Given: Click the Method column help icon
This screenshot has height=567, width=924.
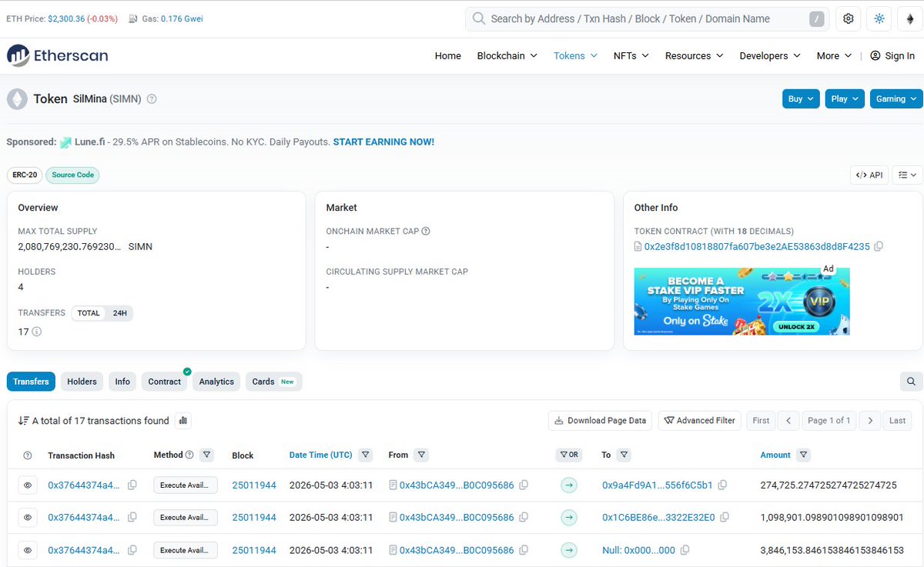Looking at the screenshot, I should point(190,455).
